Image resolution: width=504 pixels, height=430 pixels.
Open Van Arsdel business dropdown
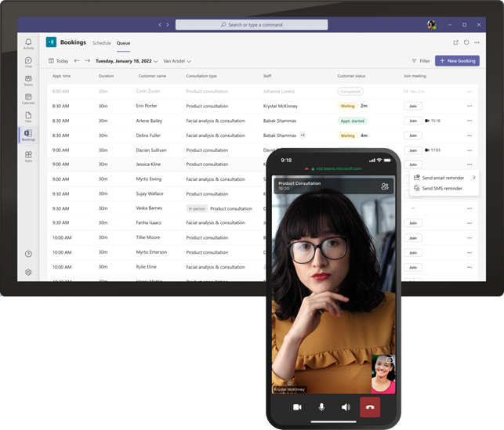tap(177, 61)
